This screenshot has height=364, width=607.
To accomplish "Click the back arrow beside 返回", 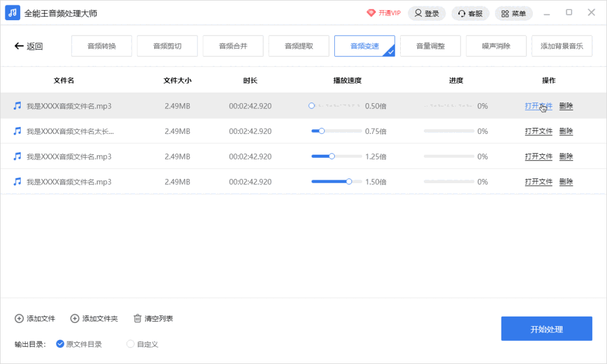I will (x=18, y=46).
